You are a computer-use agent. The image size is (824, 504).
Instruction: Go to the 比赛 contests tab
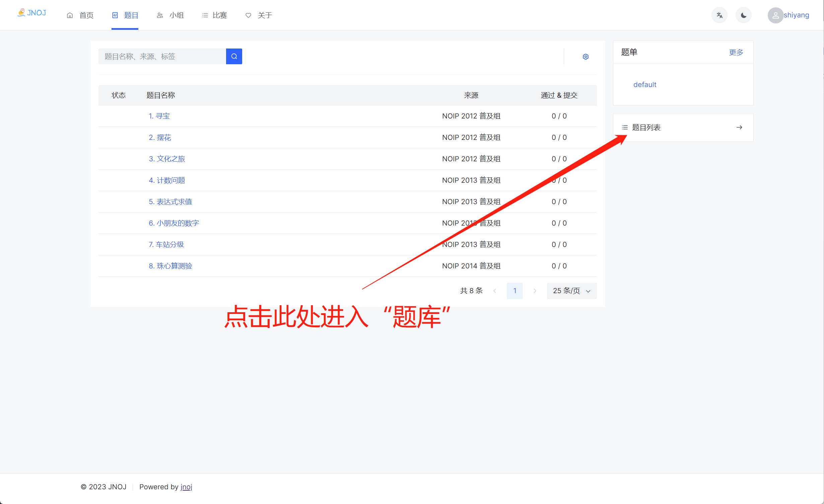click(x=215, y=15)
